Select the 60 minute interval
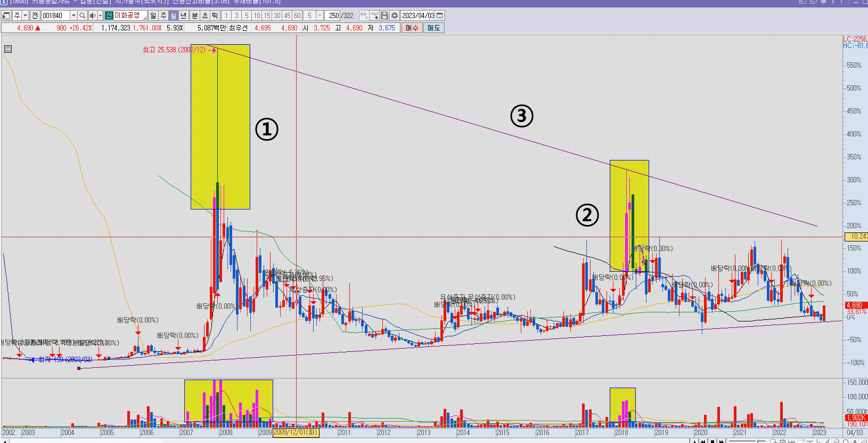 (x=297, y=15)
